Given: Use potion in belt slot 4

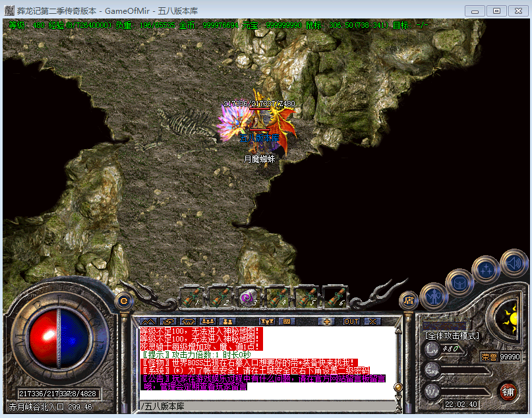Looking at the screenshot, I should pyautogui.click(x=278, y=297).
